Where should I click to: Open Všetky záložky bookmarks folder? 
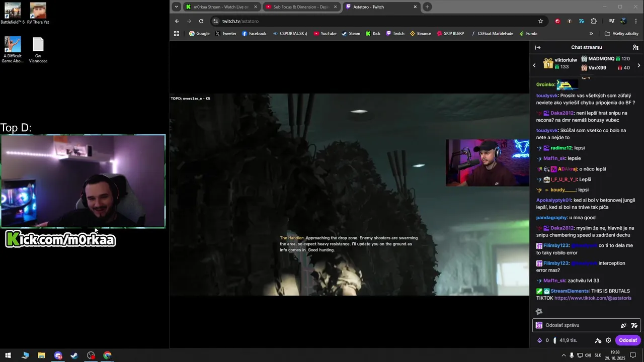(622, 34)
